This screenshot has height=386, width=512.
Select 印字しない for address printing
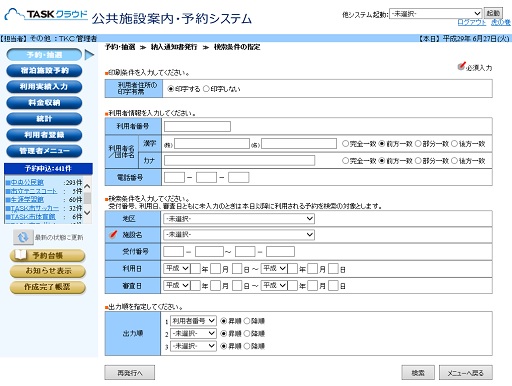pyautogui.click(x=206, y=89)
